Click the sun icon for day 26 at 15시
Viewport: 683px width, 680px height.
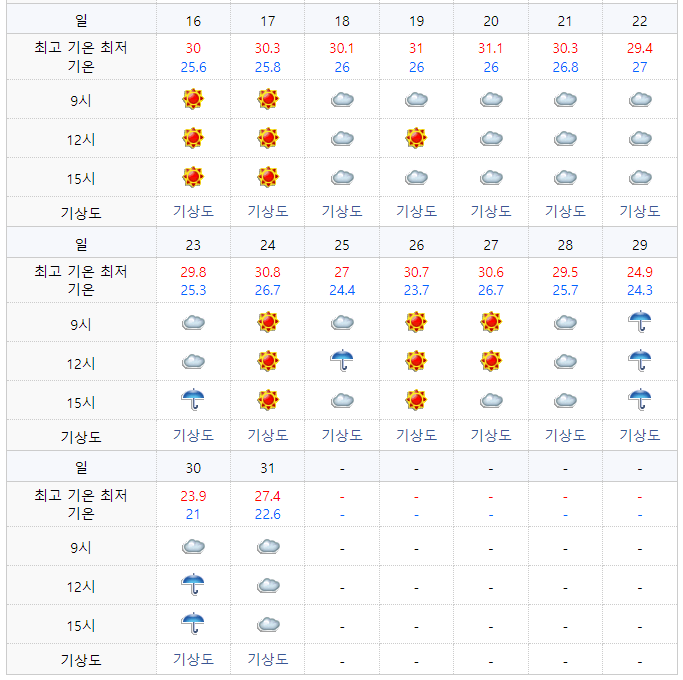416,400
